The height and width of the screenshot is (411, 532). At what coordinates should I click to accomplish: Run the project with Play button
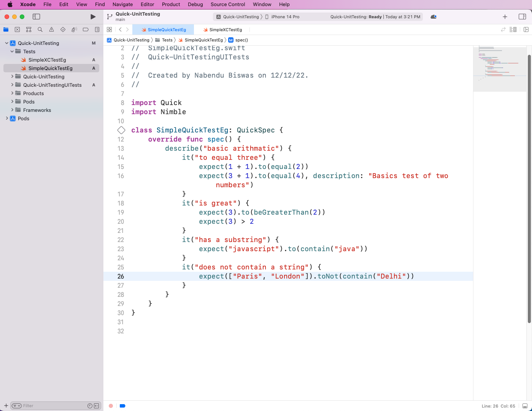(93, 17)
